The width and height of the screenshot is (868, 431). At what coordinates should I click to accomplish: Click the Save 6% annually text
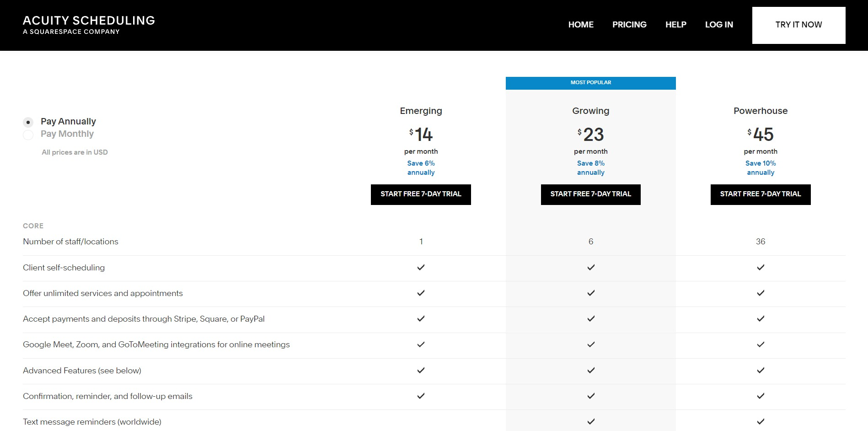point(421,168)
